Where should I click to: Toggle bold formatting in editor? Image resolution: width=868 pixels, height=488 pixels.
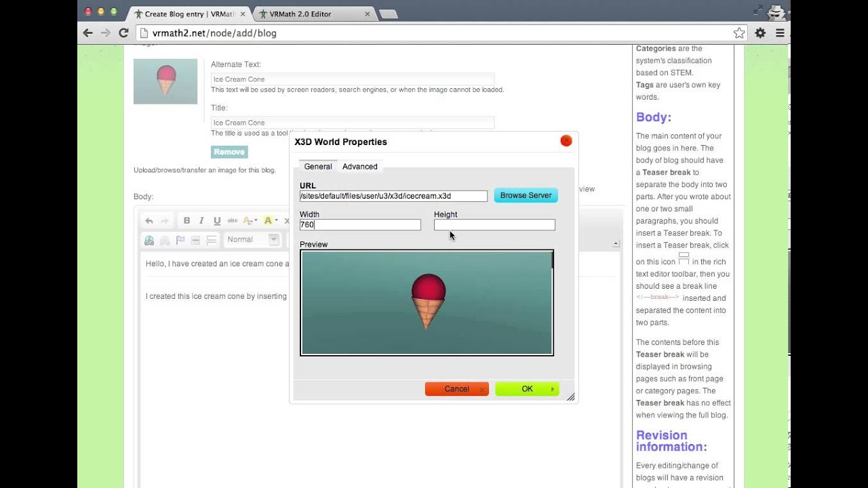click(186, 221)
